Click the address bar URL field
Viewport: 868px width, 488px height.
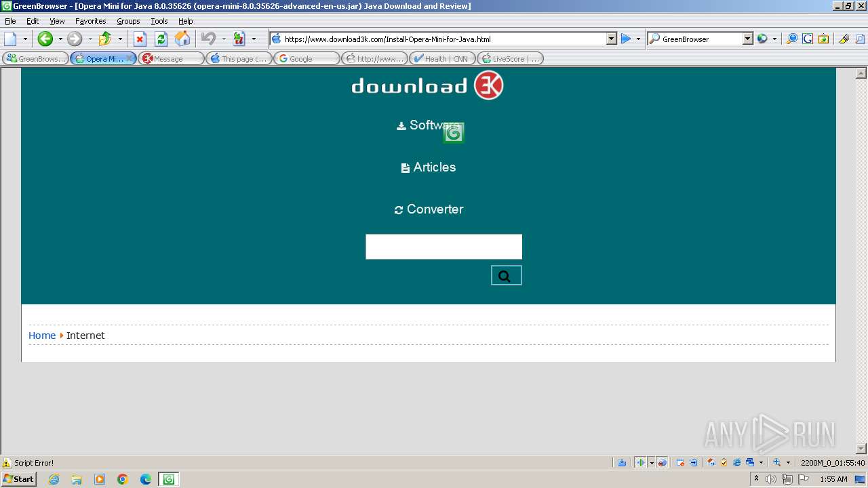444,39
